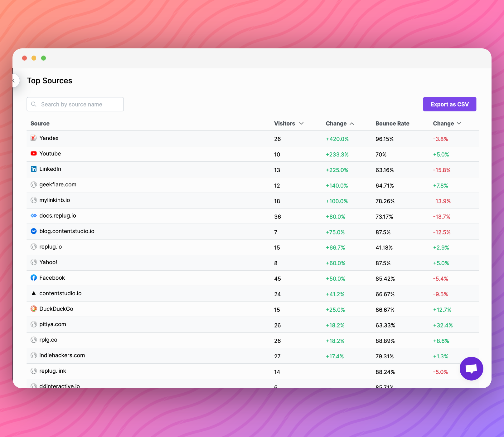504x437 pixels.
Task: Select the DuckDuckGo source name
Action: tap(56, 309)
